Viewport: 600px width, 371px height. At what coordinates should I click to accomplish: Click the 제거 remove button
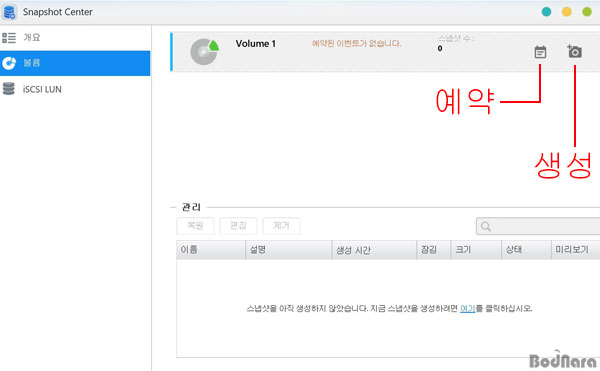(x=281, y=226)
